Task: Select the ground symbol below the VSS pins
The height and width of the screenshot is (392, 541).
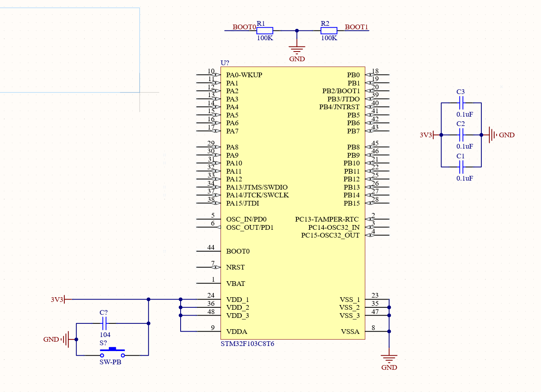Action: click(389, 359)
